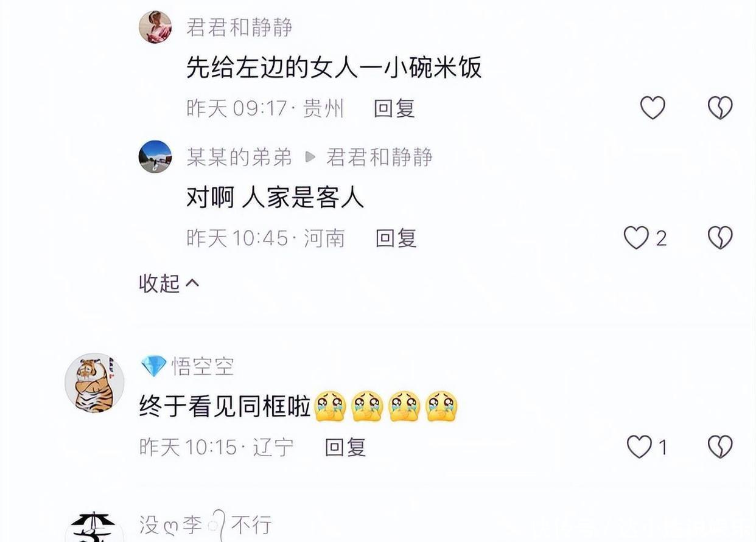Image resolution: width=756 pixels, height=542 pixels.
Task: Open username 悟空空 beside diamond badge
Action: click(203, 366)
